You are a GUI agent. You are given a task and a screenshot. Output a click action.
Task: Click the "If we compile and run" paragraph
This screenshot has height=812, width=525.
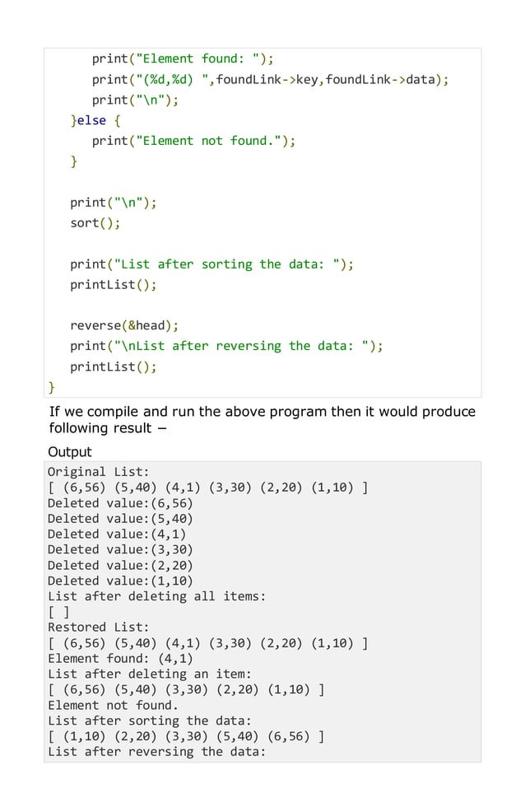point(262,420)
